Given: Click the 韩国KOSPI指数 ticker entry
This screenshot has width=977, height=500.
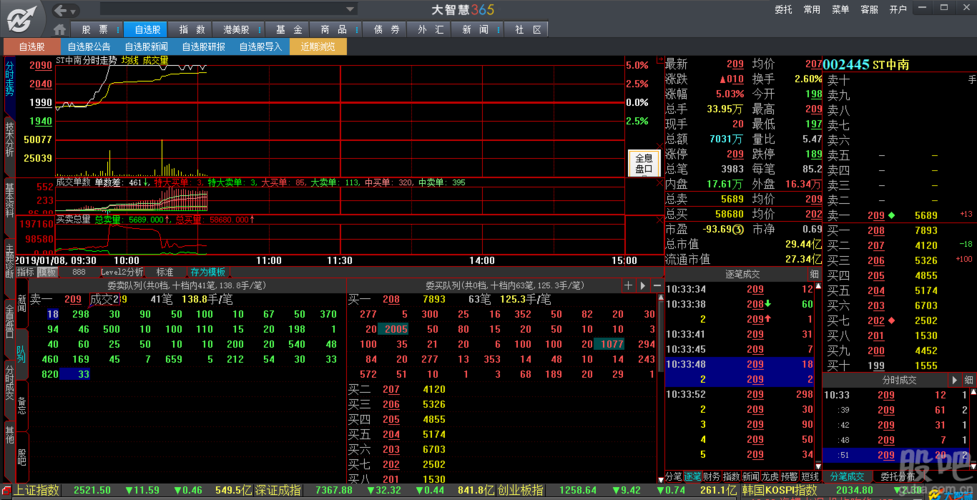Looking at the screenshot, I should pos(779,490).
